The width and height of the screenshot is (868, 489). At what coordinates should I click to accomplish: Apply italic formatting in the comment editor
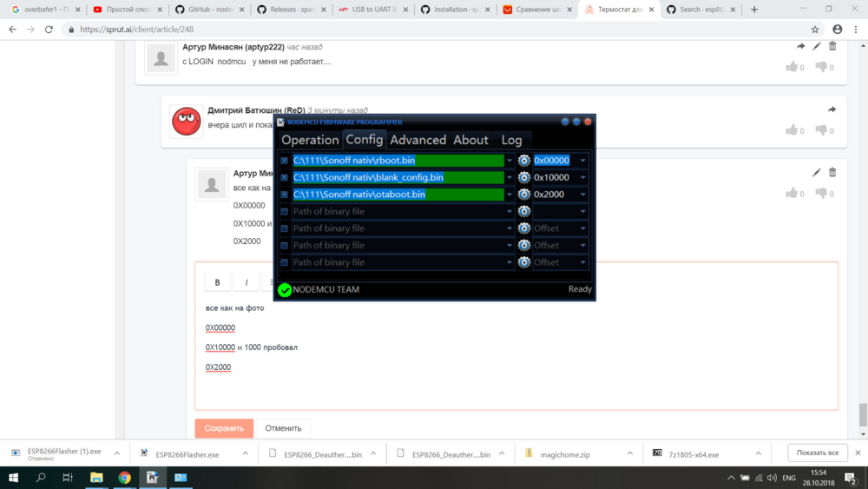coord(247,282)
